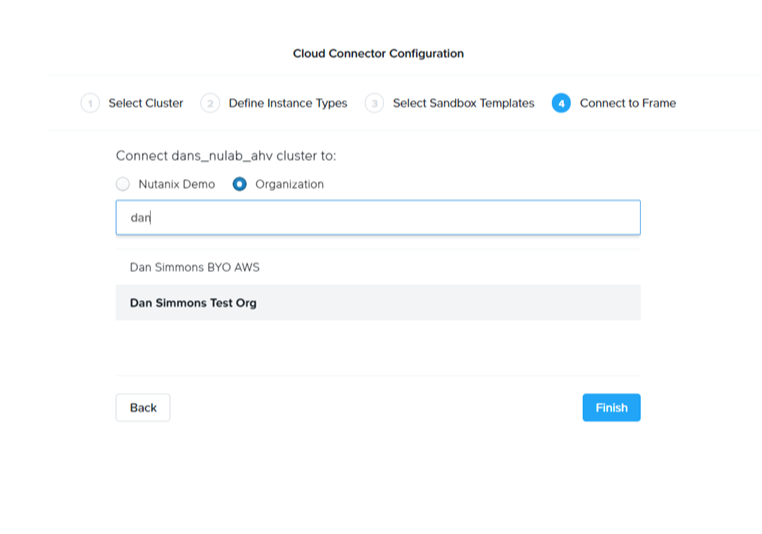Click the 'Connect dans_nulab_ahv cluster to' text
This screenshot has width=762, height=534.
coord(226,156)
